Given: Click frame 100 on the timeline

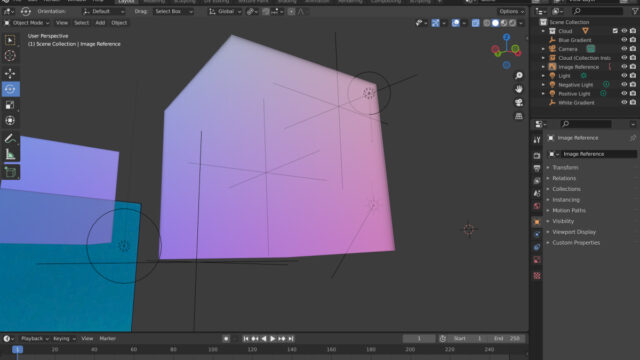Looking at the screenshot, I should 213,350.
